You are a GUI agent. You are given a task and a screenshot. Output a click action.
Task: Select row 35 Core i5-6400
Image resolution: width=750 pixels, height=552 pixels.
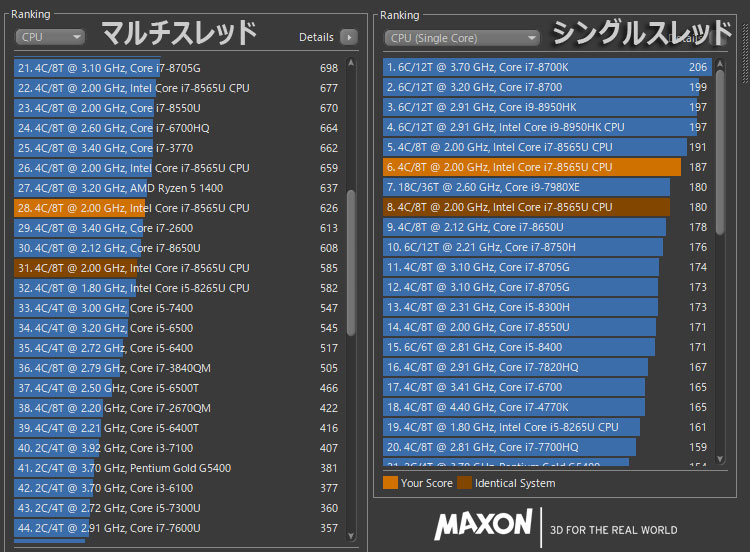(178, 348)
